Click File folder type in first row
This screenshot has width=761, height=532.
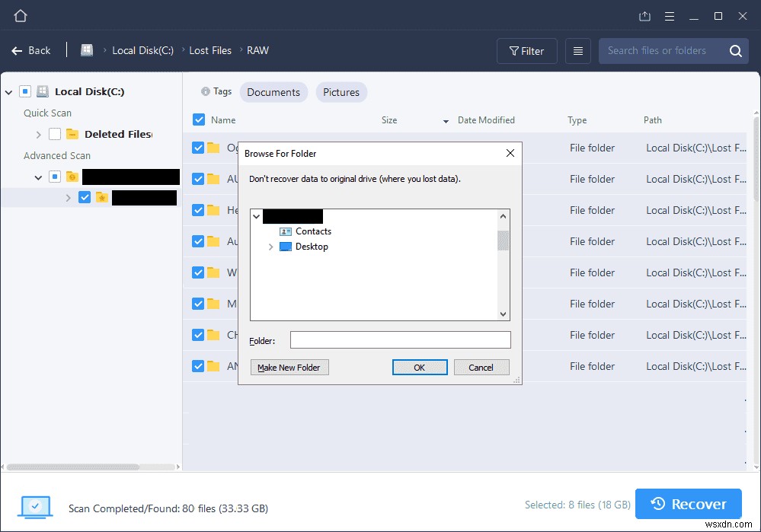[592, 148]
